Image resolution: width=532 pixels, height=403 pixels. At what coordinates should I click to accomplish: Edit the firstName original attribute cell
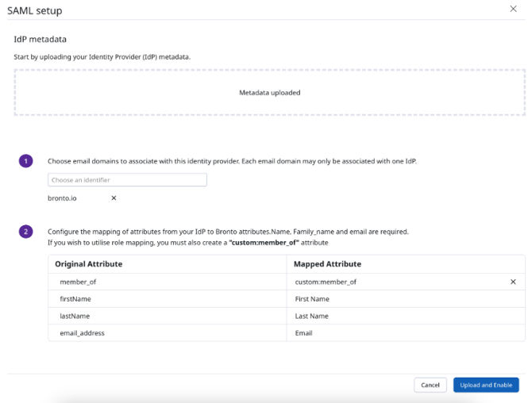click(x=167, y=299)
